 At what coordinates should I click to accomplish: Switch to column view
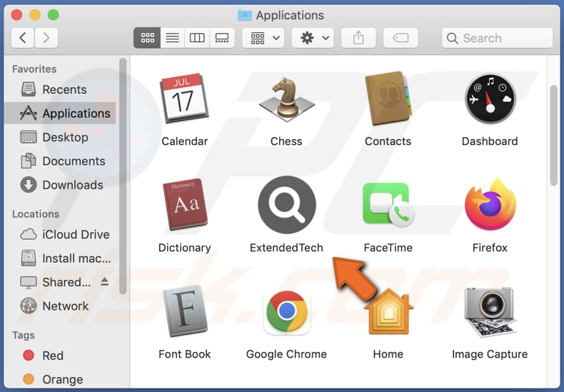coord(197,38)
